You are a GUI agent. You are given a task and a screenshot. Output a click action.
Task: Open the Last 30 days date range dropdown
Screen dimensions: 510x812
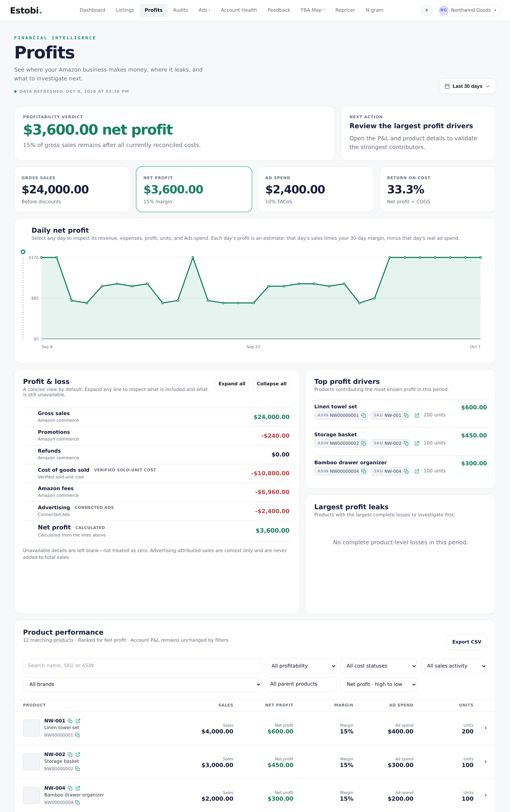click(467, 86)
